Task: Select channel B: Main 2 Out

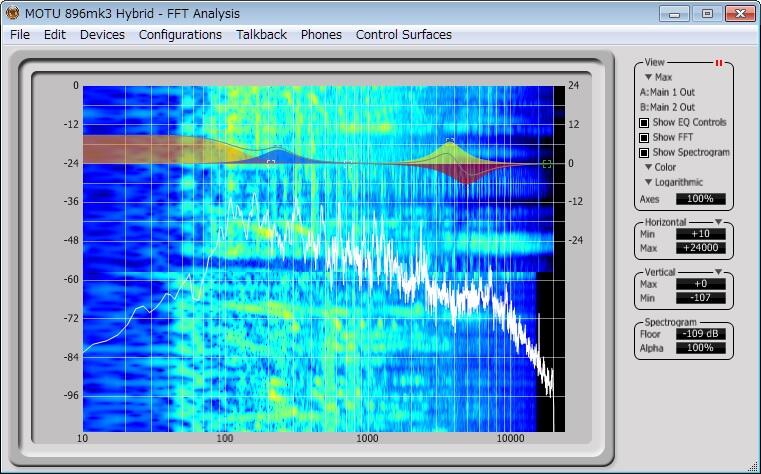Action: (667, 107)
